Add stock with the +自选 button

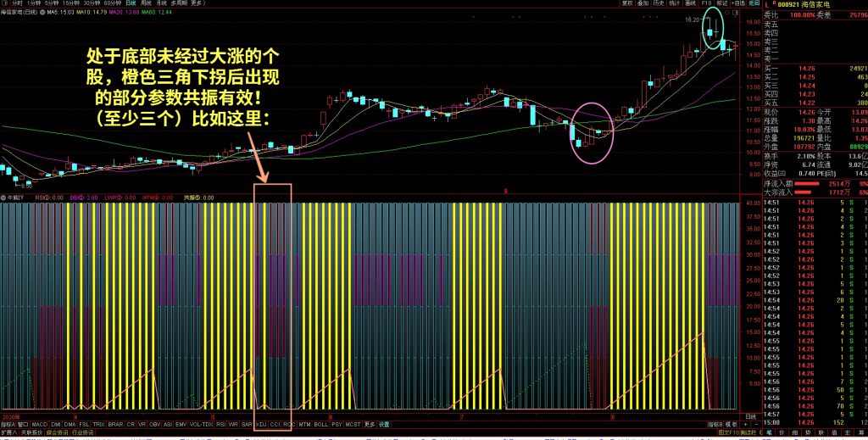(739, 3)
